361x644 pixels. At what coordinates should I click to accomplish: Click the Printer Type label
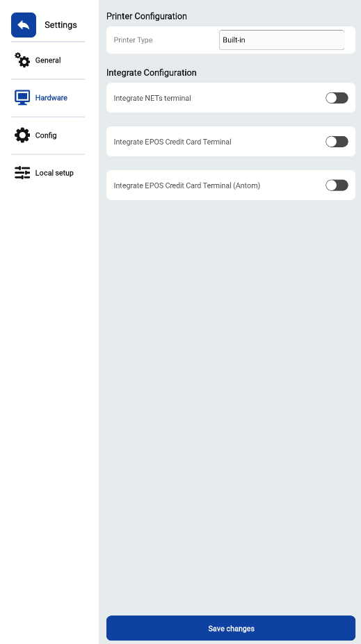point(134,40)
